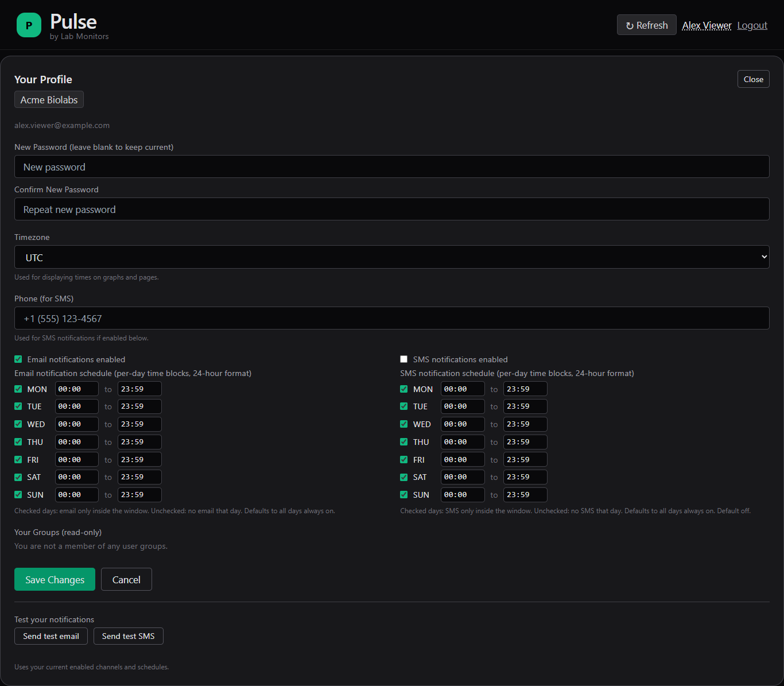Uncheck WED in the SMS schedule

[404, 424]
